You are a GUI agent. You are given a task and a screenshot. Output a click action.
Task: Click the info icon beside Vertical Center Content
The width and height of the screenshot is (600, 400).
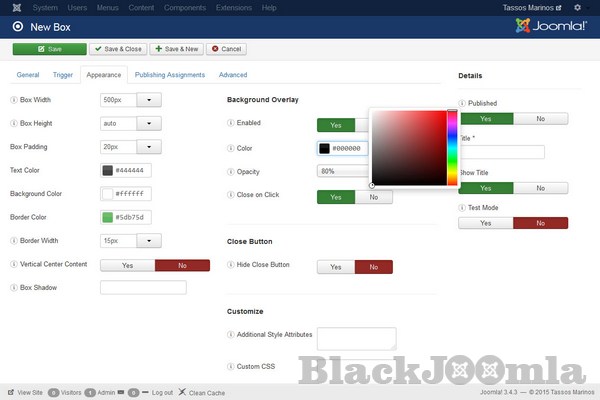13,264
